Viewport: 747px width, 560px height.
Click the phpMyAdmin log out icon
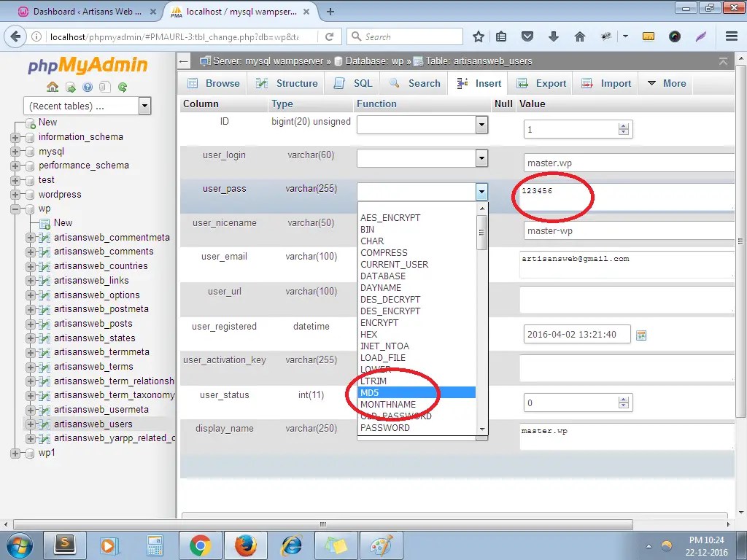pyautogui.click(x=70, y=87)
